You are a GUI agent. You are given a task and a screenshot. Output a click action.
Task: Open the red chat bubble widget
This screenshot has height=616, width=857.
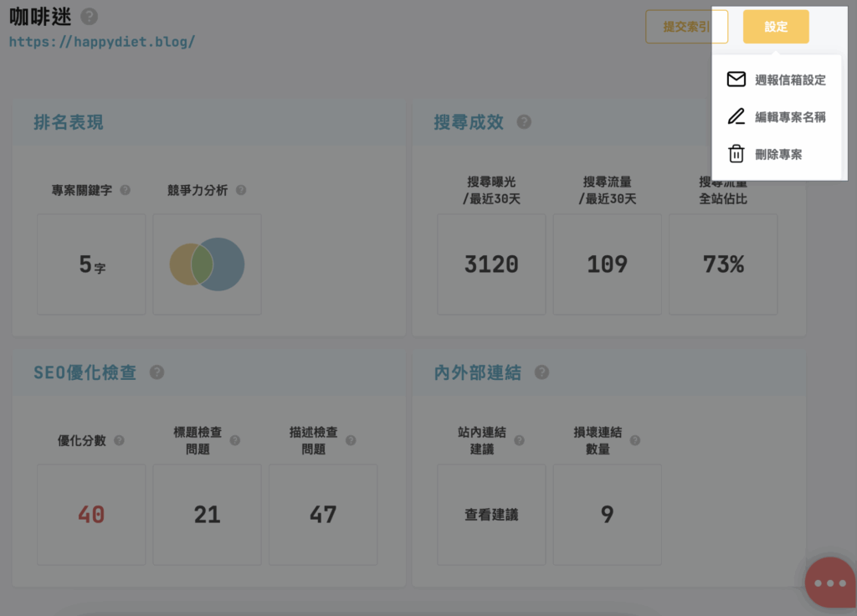[x=829, y=583]
